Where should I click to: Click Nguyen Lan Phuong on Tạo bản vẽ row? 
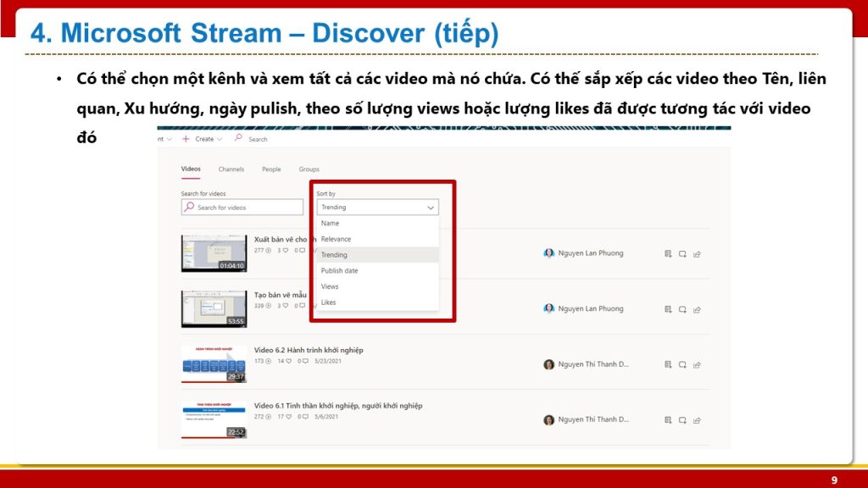(x=591, y=308)
